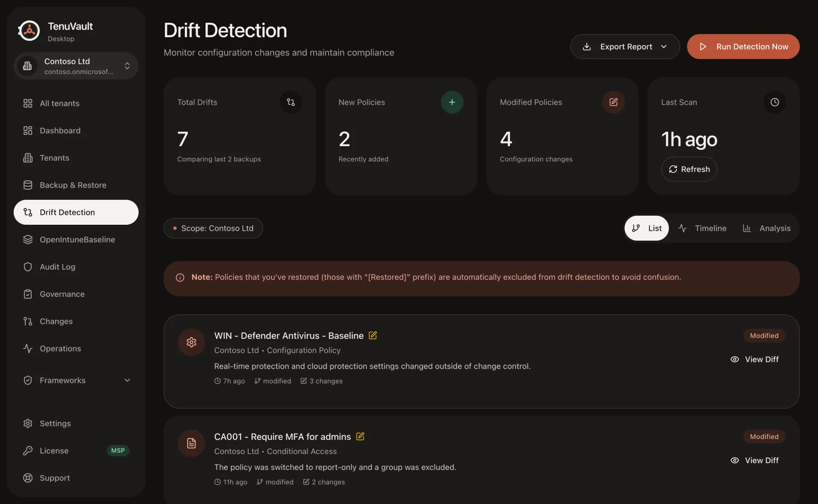Open the Export Report dropdown
Image resolution: width=818 pixels, height=504 pixels.
coord(625,46)
